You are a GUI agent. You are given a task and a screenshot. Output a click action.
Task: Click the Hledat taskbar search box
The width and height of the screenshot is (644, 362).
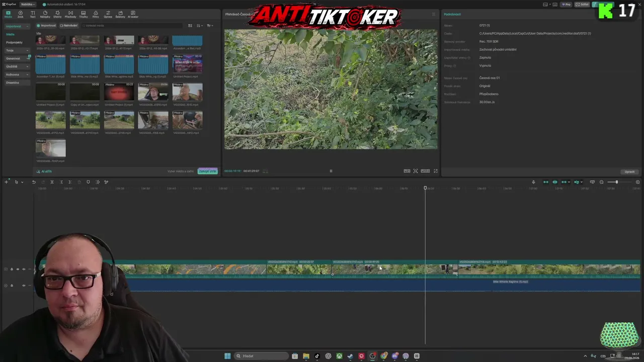(261, 356)
